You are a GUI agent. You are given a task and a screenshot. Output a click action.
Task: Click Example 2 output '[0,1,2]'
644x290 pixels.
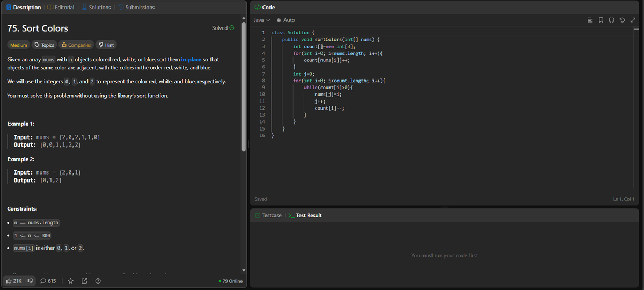click(x=50, y=180)
